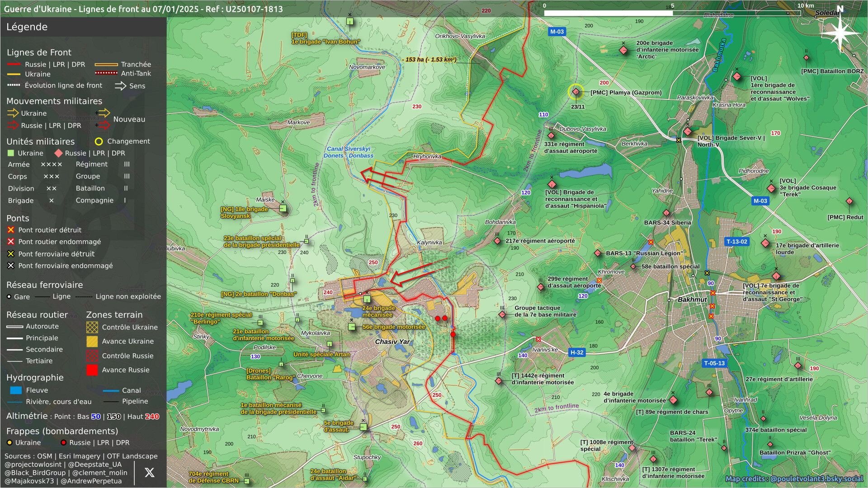Viewport: 868px width, 488px height.
Task: Select the 217e régiment aéroporté diamond marker
Action: 497,241
